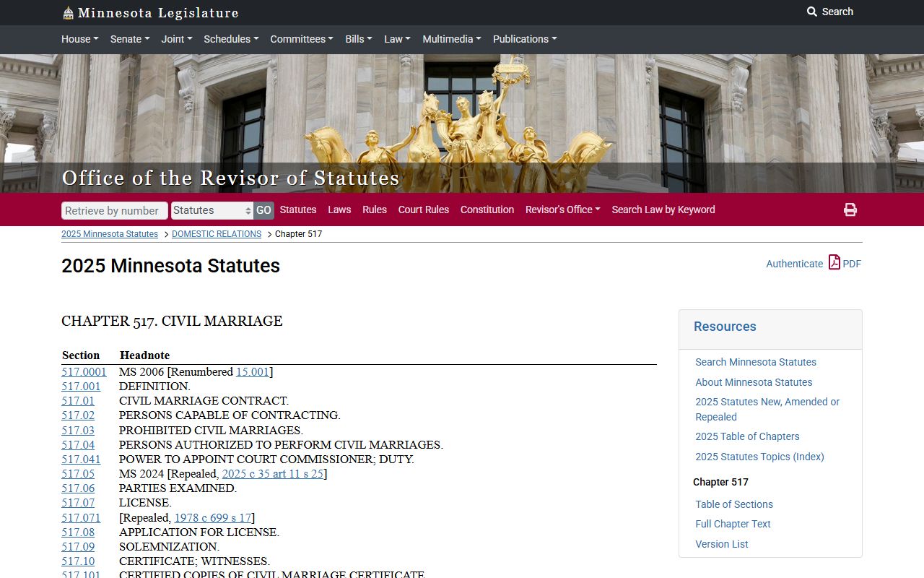Screen dimensions: 924x578
Task: Open Rules in the red navigation bar
Action: point(375,210)
